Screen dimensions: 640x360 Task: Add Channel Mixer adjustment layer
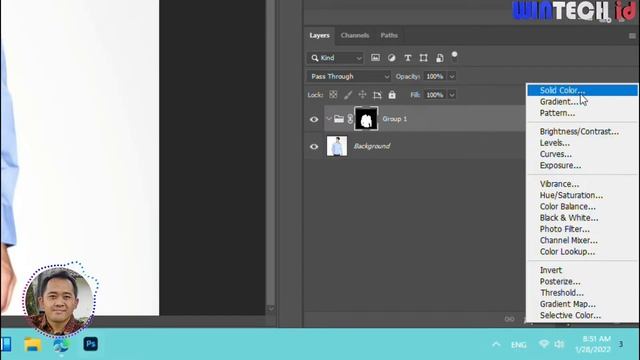point(582,240)
